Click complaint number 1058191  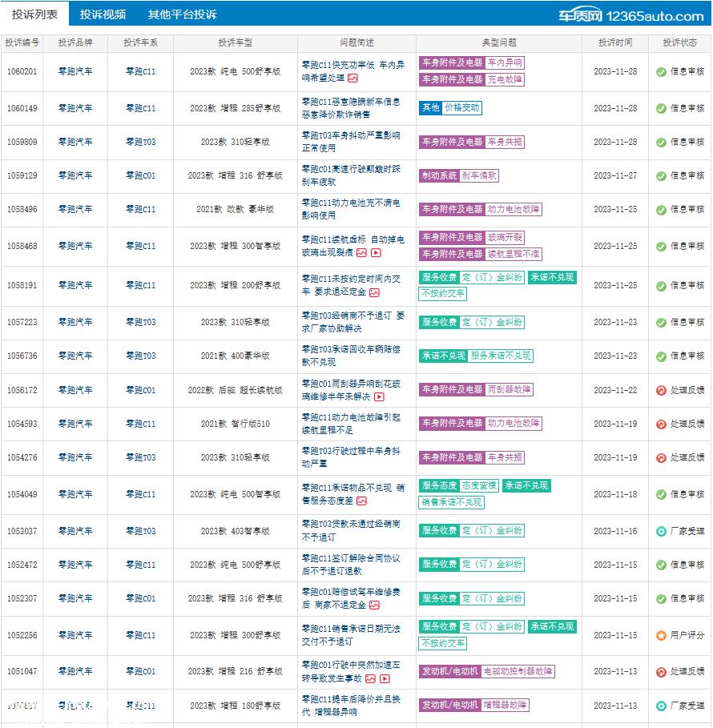click(x=22, y=285)
